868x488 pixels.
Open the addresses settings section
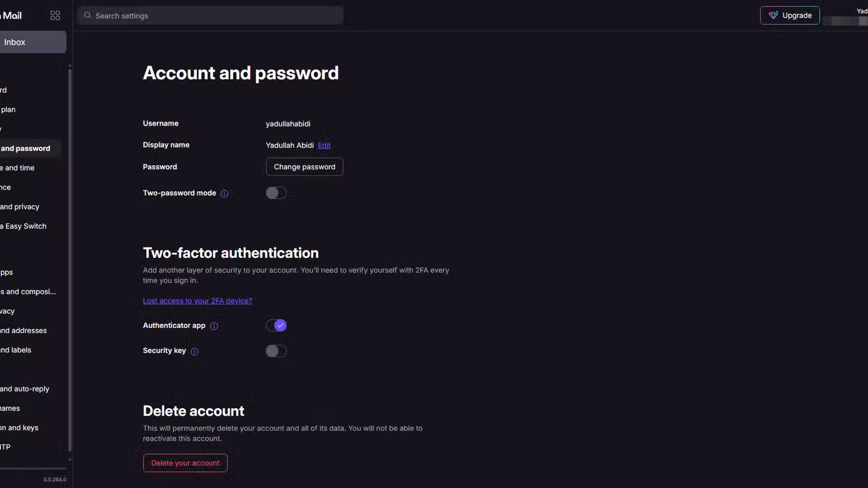coord(24,330)
